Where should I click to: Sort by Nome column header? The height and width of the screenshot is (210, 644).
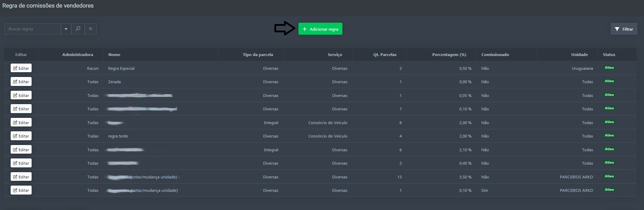[x=114, y=55]
